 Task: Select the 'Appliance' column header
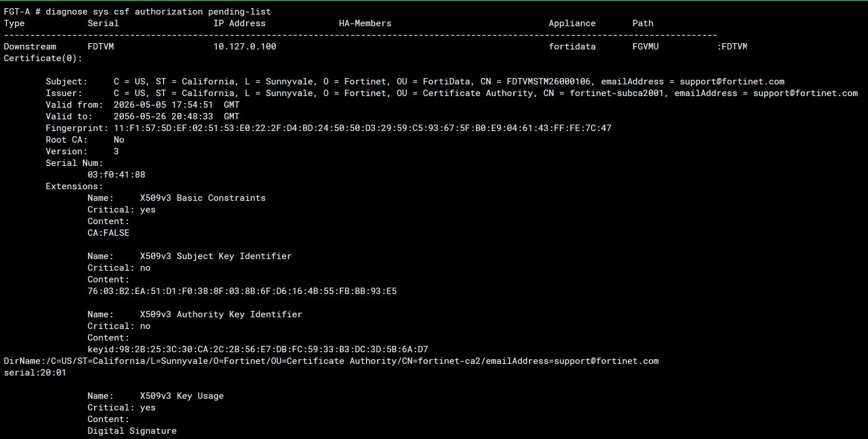[x=572, y=23]
